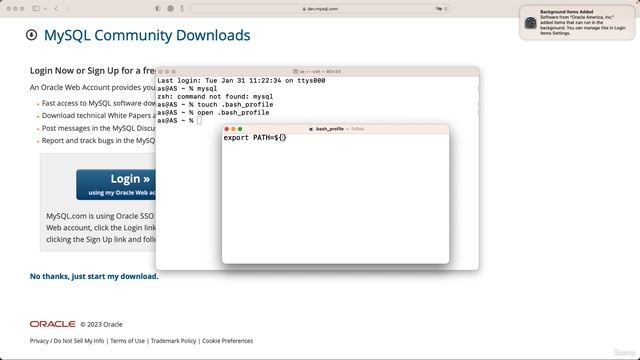Click the 'touch .bash_profile' command line

coord(215,104)
